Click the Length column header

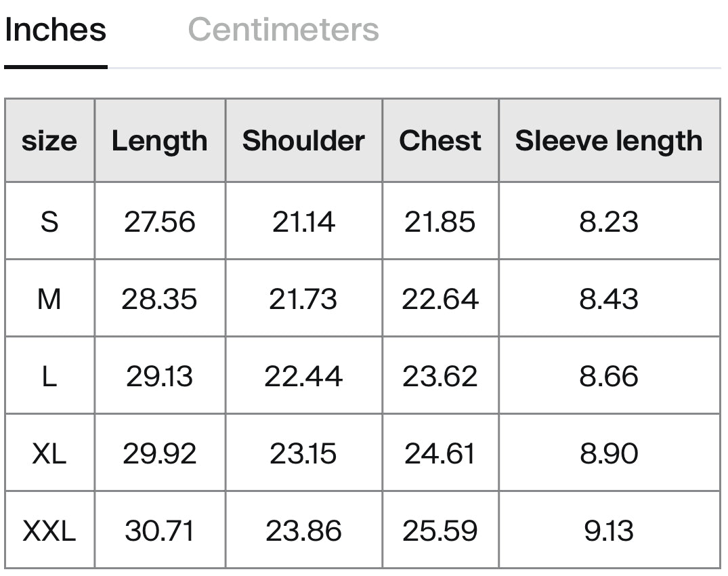pyautogui.click(x=160, y=140)
